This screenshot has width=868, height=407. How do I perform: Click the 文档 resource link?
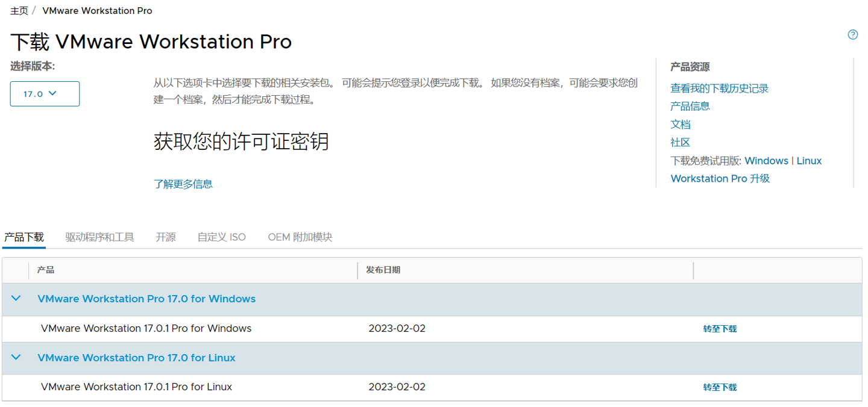pyautogui.click(x=681, y=124)
